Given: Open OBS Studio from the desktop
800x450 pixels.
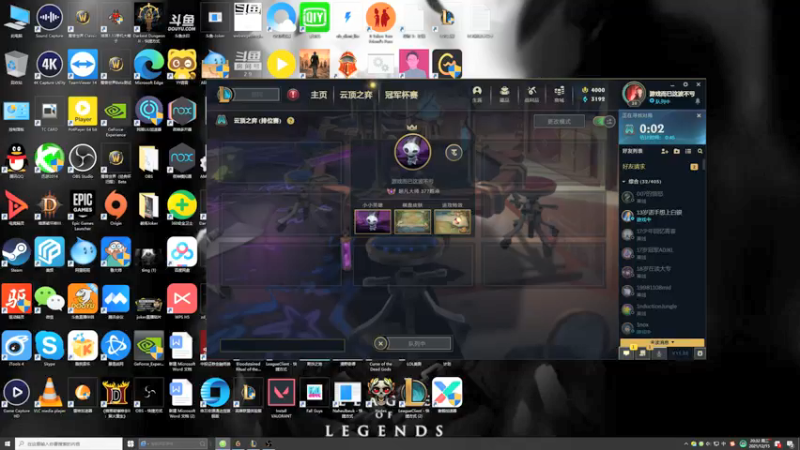Looking at the screenshot, I should click(x=83, y=160).
